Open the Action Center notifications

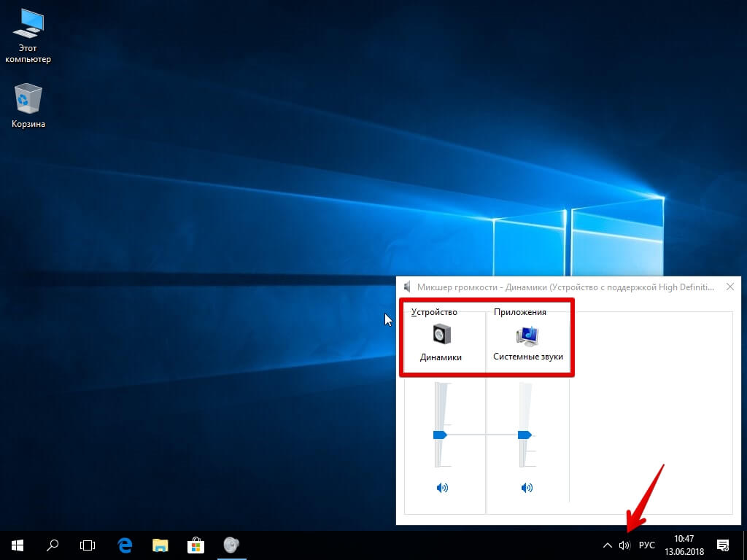pos(723,545)
